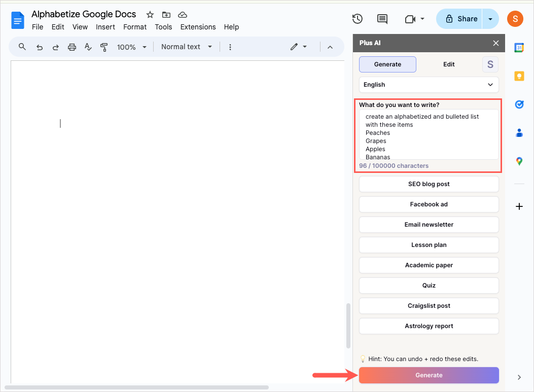Choose the Email newsletter template
The height and width of the screenshot is (392, 534).
click(x=429, y=225)
